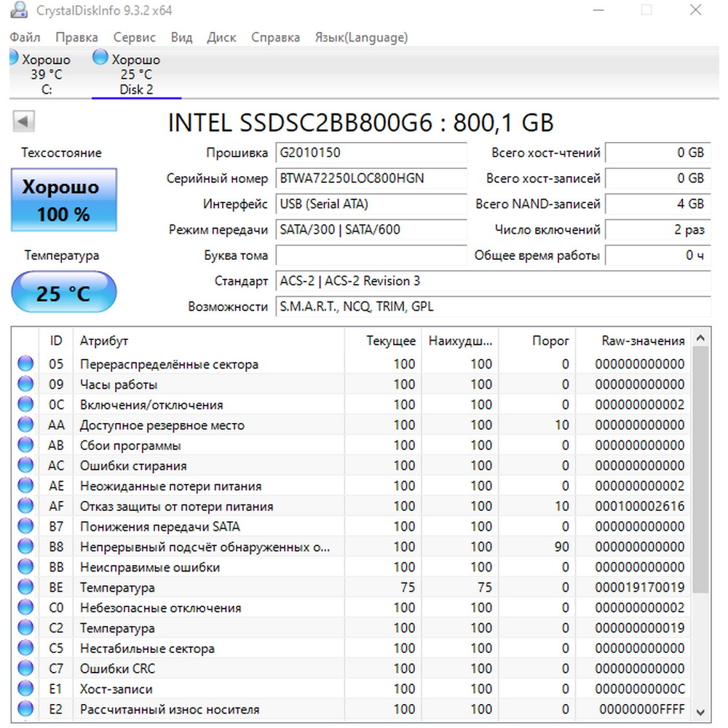Click the Текущее column header
Viewport: 728px width, 728px height.
tap(383, 341)
